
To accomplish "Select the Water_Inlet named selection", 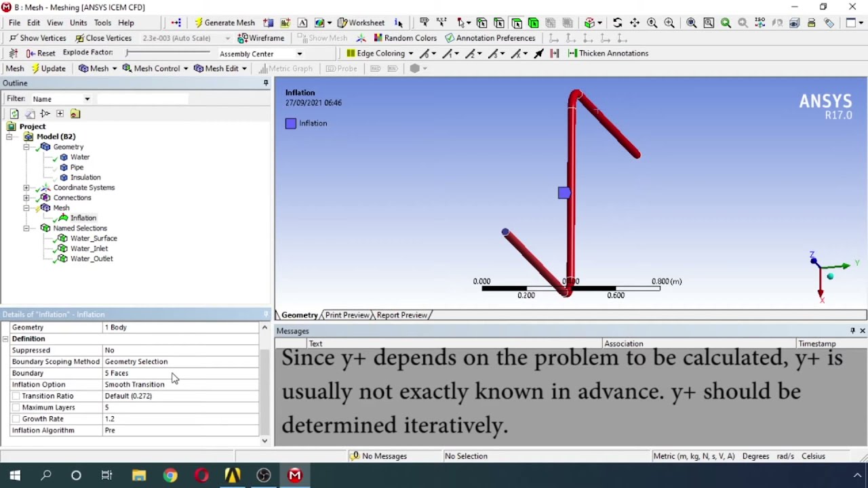I will tap(89, 249).
